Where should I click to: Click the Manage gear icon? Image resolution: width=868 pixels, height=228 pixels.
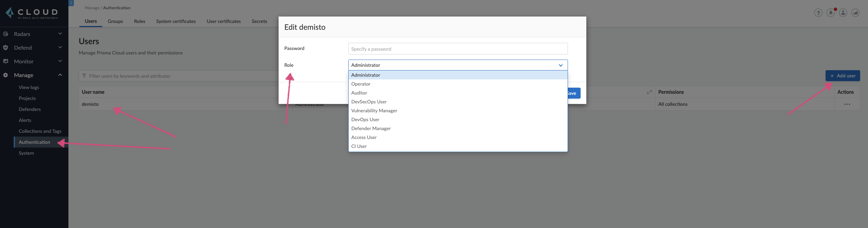[5, 75]
